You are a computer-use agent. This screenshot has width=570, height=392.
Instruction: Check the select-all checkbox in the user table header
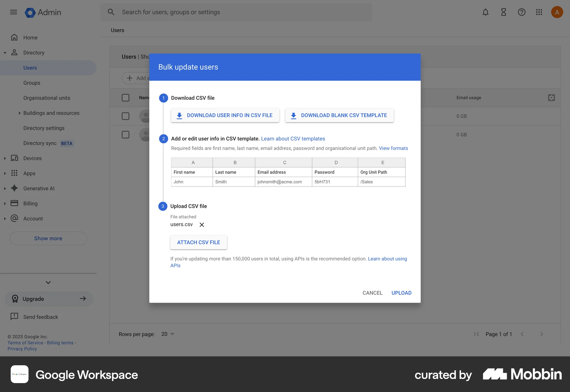125,97
